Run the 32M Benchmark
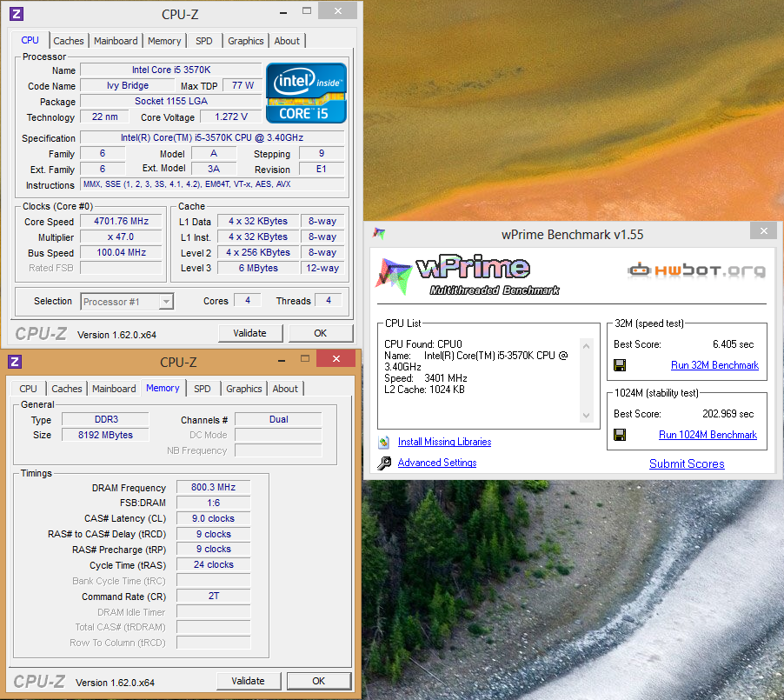784x700 pixels. point(714,365)
